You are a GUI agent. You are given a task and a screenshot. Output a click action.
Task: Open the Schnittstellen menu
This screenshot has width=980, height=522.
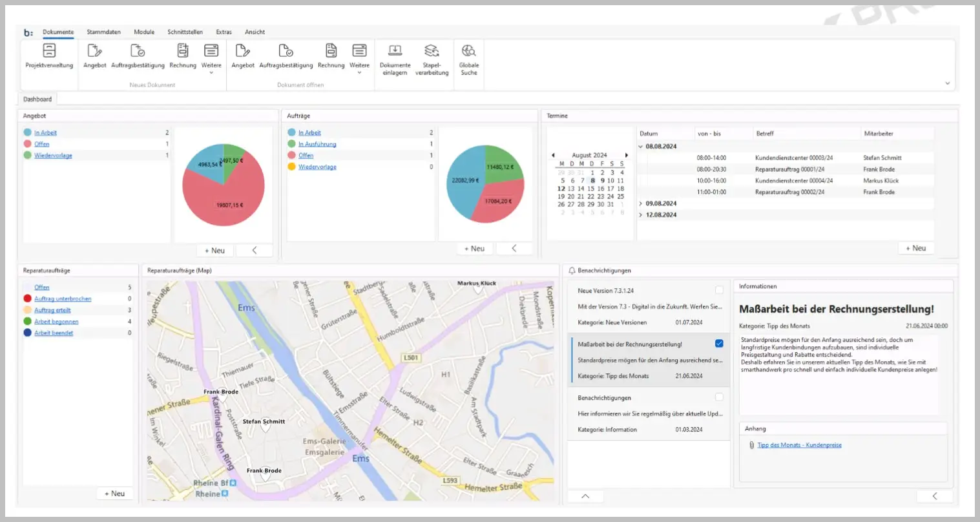pyautogui.click(x=185, y=32)
